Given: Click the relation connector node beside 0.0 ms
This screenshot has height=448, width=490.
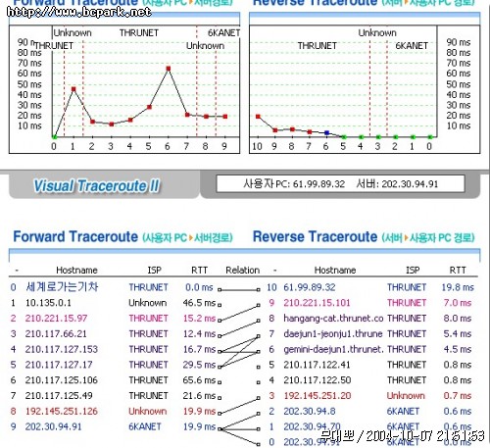Looking at the screenshot, I should 220,289.
